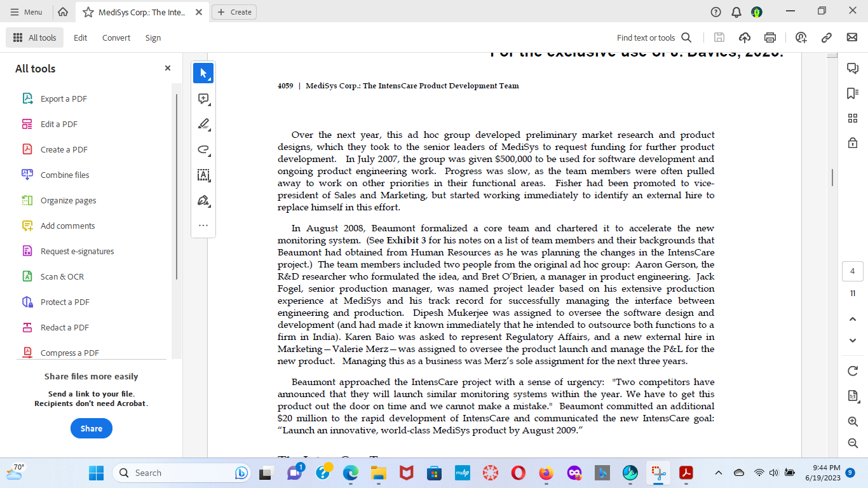
Task: Open the document protection lock icon
Action: (852, 143)
